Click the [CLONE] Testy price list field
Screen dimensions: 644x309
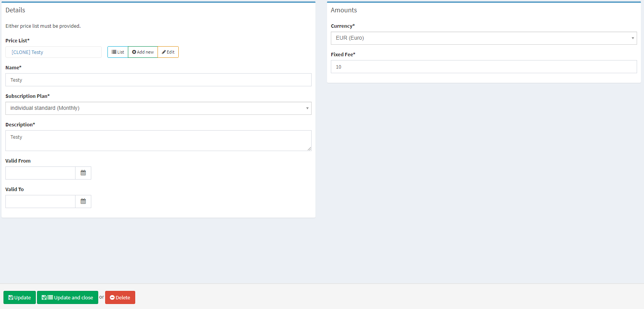click(x=54, y=52)
